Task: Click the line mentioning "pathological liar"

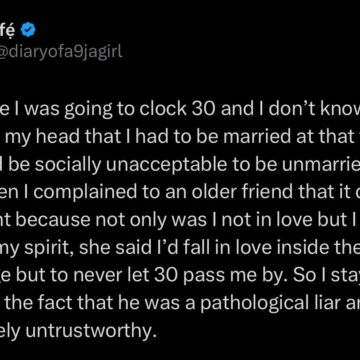Action: tap(180, 302)
